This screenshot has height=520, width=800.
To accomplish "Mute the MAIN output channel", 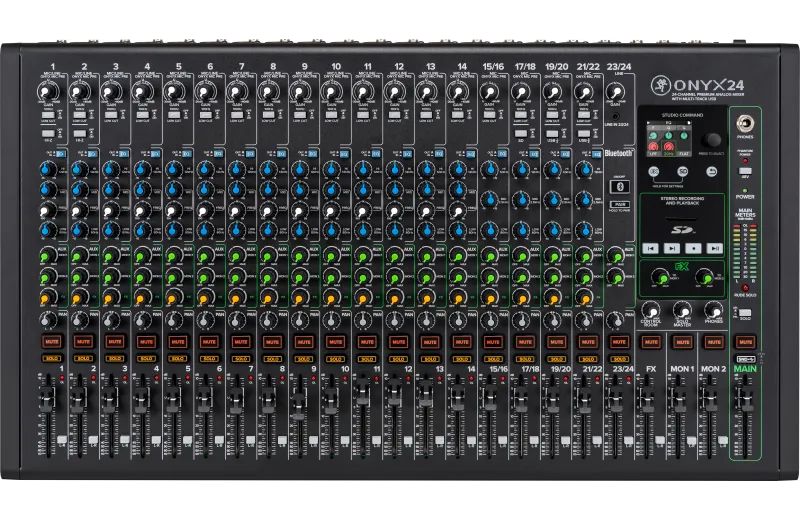I will [744, 341].
